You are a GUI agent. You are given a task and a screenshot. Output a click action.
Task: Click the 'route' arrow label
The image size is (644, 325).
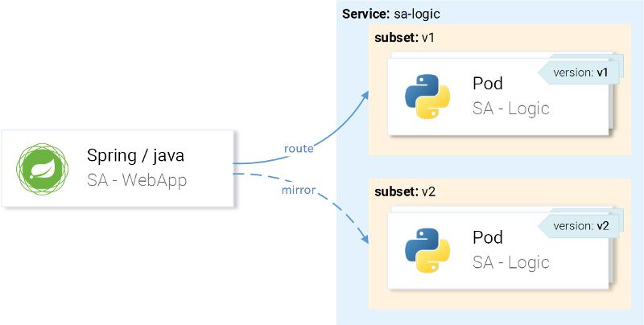coord(299,149)
